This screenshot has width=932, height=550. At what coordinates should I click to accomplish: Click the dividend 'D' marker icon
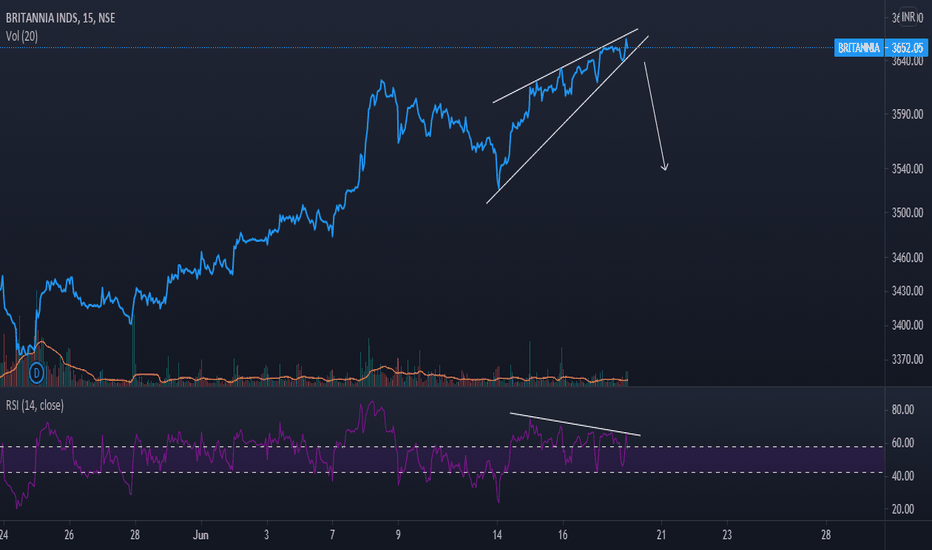(37, 373)
